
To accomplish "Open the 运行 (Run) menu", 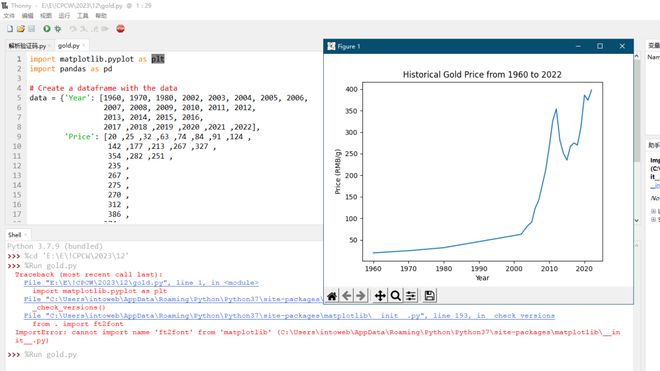I will (x=64, y=16).
